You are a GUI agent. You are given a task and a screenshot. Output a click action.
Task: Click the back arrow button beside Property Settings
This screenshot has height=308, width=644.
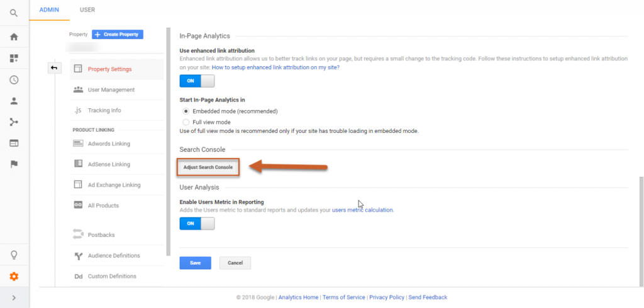[x=54, y=68]
